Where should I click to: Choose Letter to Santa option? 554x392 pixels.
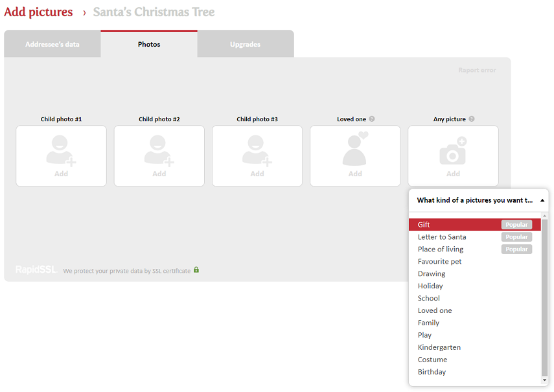442,237
